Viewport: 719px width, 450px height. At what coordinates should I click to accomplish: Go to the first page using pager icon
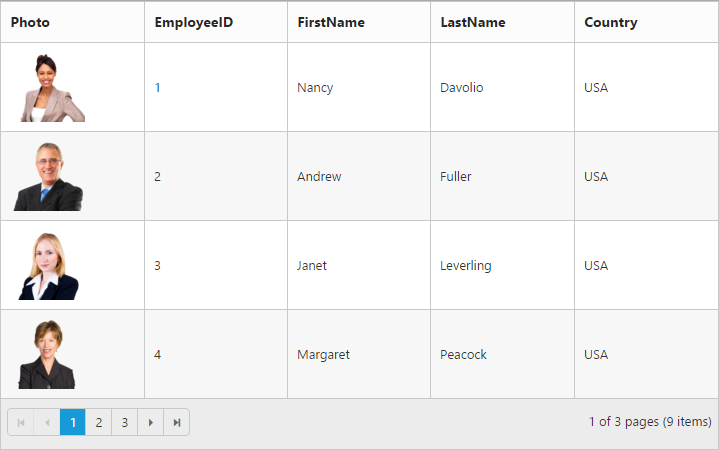(x=21, y=422)
